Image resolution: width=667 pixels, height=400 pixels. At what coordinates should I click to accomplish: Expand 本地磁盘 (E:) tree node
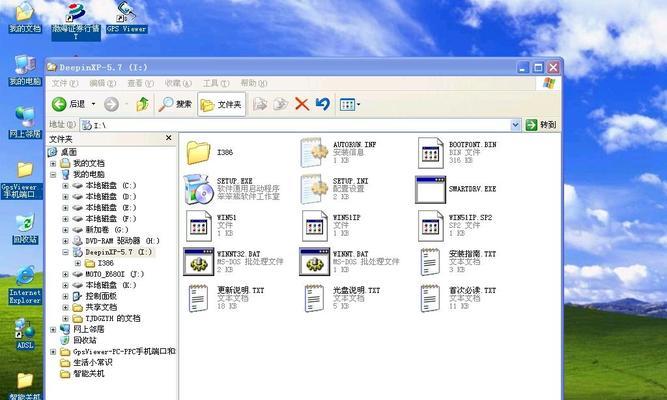click(65, 208)
